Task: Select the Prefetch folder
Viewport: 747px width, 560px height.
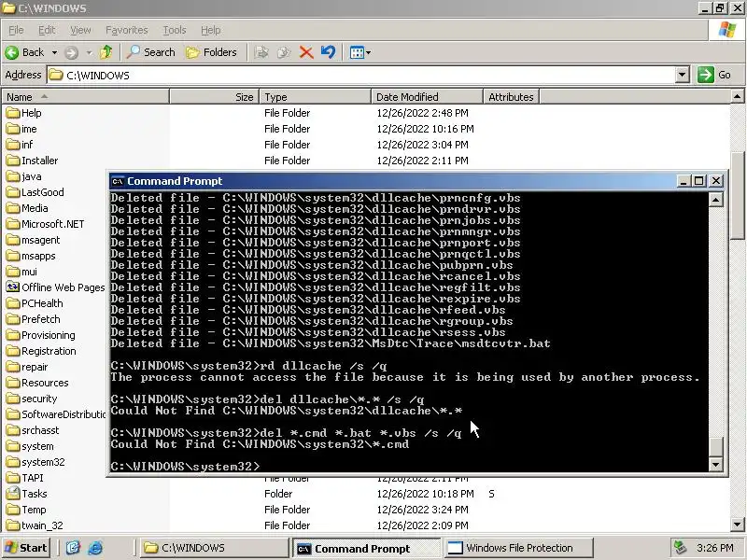Action: coord(33,319)
